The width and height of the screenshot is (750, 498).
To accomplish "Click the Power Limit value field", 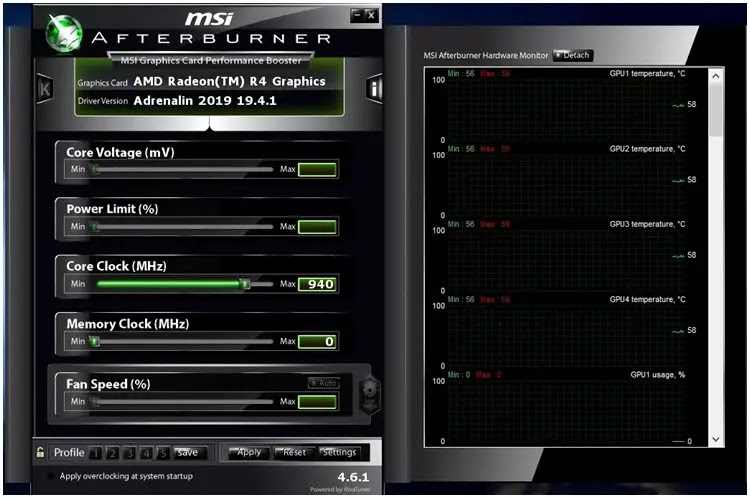I will pyautogui.click(x=318, y=227).
